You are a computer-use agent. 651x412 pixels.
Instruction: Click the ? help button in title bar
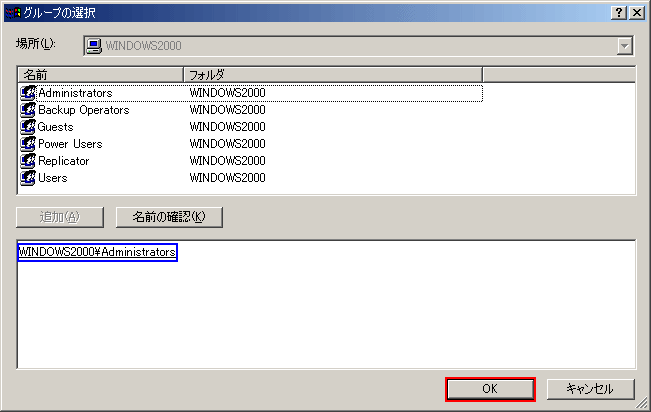619,13
